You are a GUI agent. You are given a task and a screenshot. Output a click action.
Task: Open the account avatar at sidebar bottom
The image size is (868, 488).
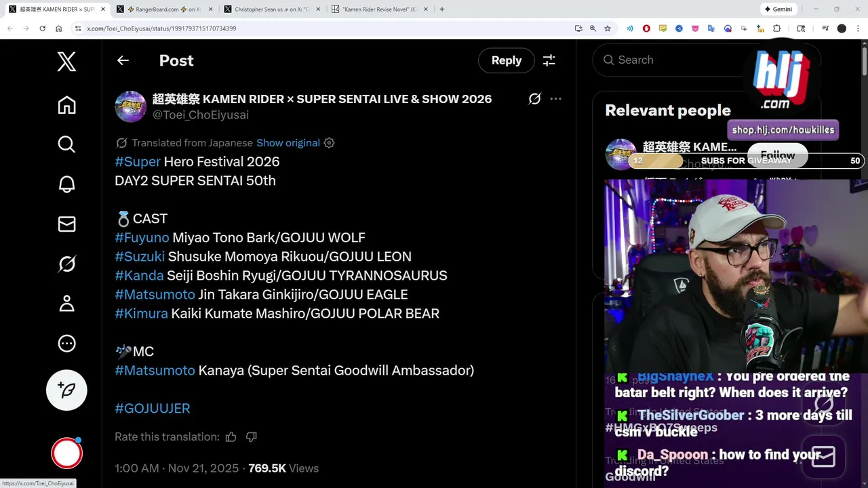[66, 453]
